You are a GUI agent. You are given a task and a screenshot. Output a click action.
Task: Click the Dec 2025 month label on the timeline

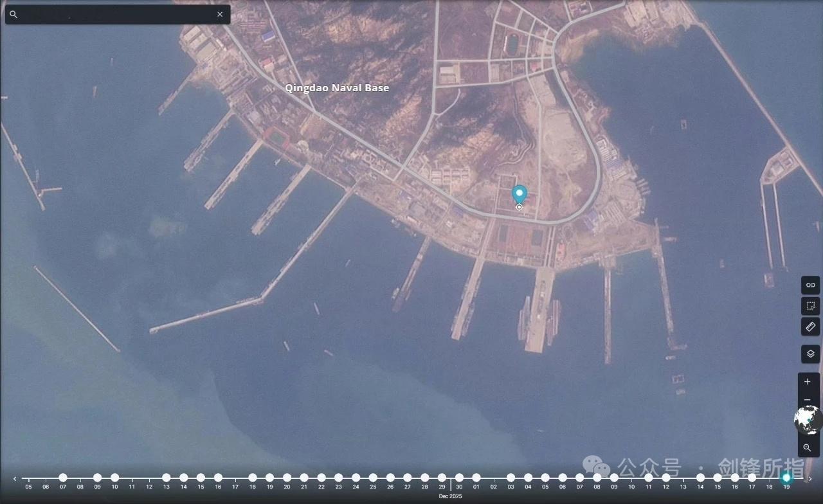click(450, 496)
